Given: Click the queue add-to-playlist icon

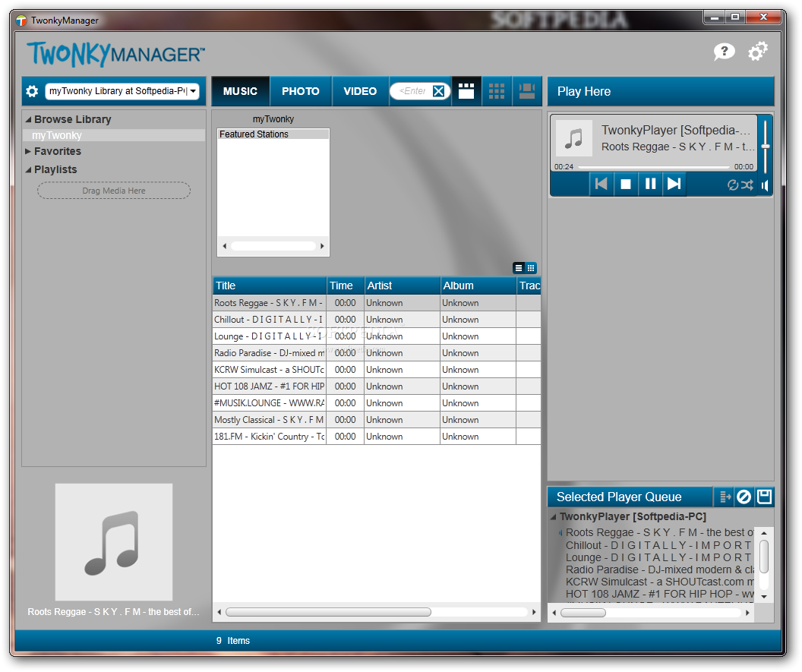Looking at the screenshot, I should coord(725,497).
